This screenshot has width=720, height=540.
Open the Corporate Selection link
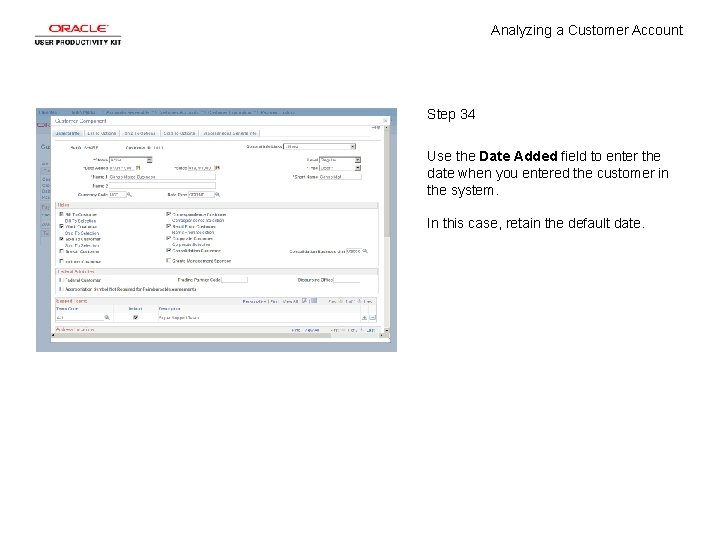(x=191, y=245)
